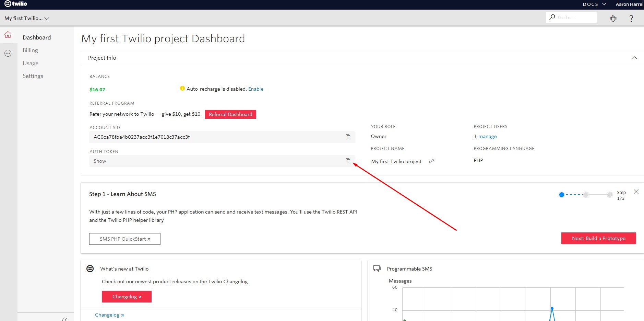
Task: Open the all products ellipsis icon
Action: [8, 53]
